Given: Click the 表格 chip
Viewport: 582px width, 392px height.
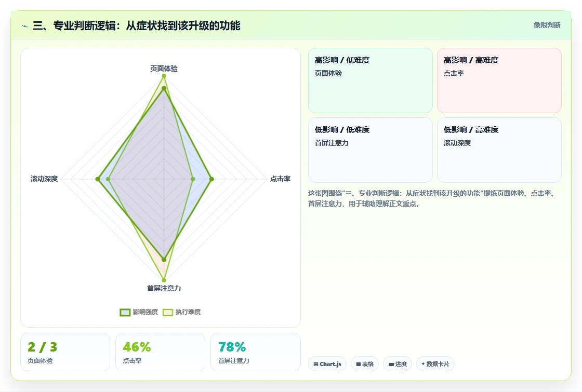Looking at the screenshot, I should 364,364.
